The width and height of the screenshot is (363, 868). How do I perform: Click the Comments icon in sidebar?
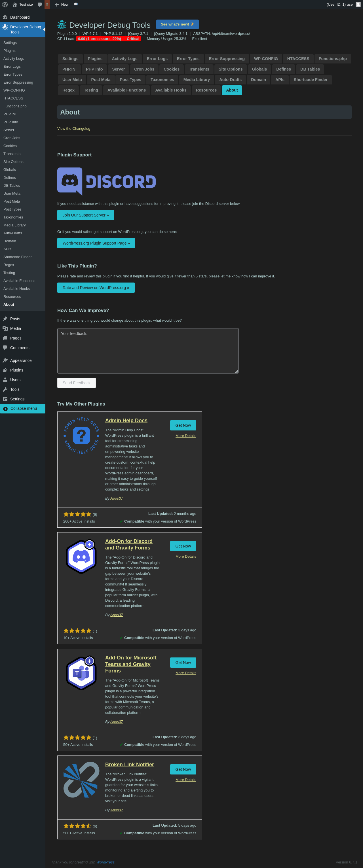5,348
